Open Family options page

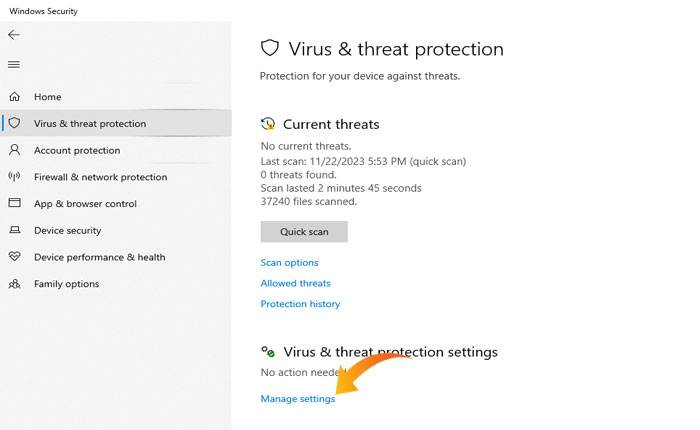[x=66, y=284]
